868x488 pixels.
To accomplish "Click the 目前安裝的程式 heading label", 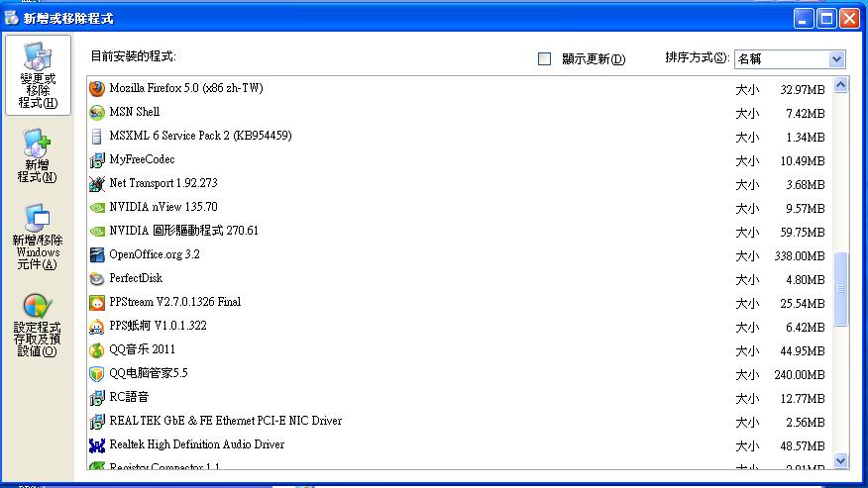I will [x=133, y=56].
